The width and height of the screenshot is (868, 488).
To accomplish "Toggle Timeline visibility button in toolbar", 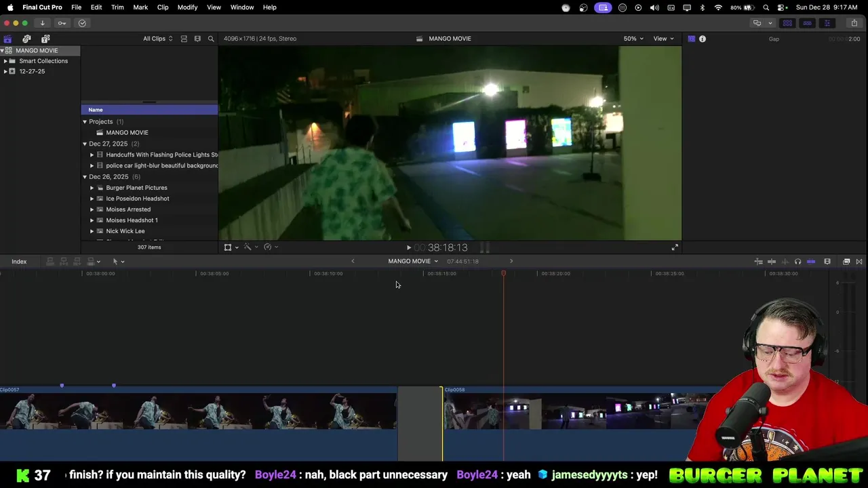I will click(x=807, y=23).
